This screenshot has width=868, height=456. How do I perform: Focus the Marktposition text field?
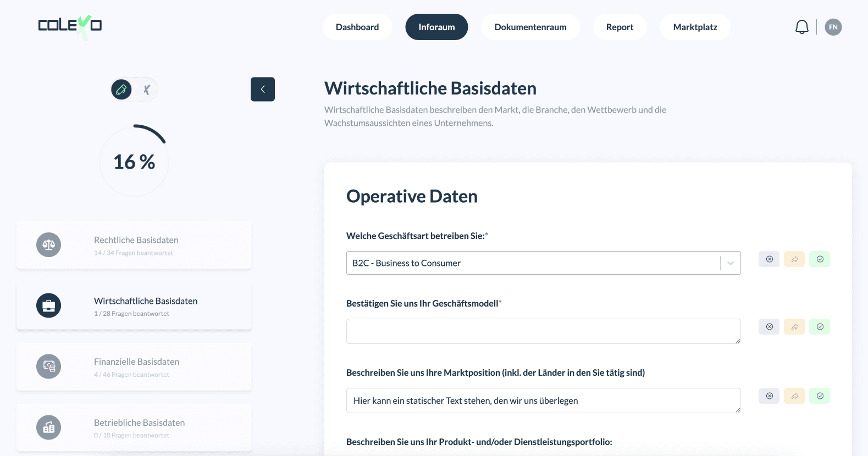point(543,401)
